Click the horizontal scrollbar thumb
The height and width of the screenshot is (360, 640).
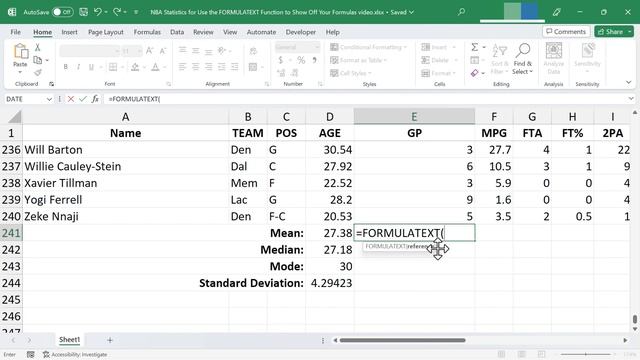[402, 340]
